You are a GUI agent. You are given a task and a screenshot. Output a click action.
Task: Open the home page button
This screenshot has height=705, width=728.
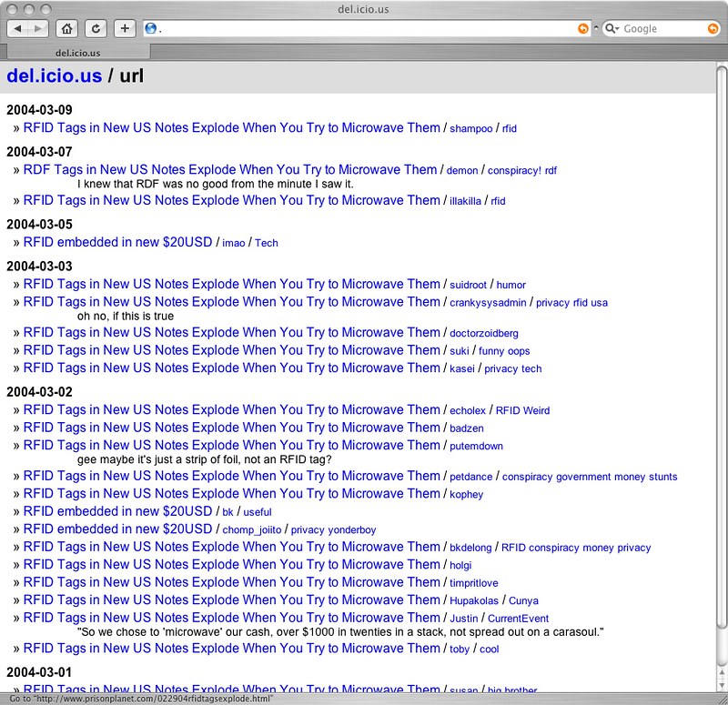(x=66, y=29)
